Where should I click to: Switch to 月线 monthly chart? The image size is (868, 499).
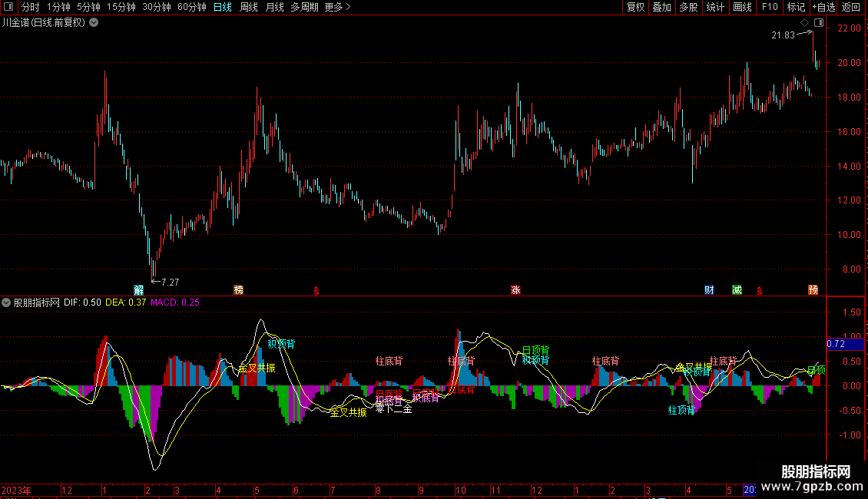pos(274,7)
